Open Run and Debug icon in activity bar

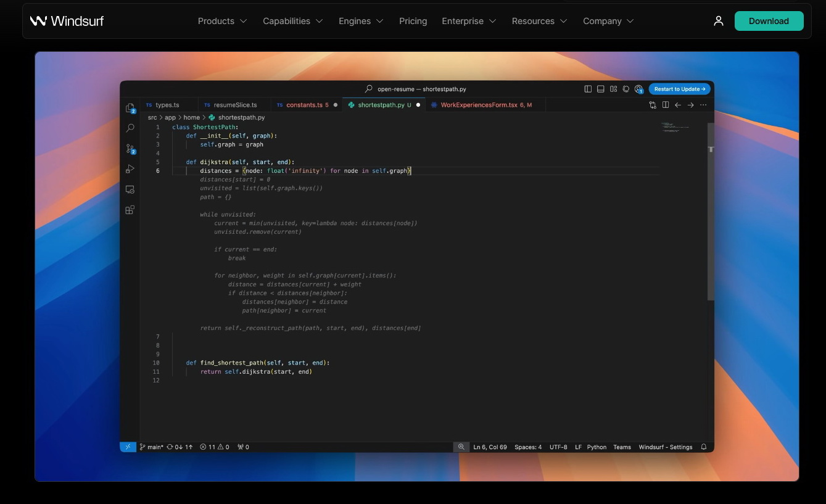coord(130,169)
